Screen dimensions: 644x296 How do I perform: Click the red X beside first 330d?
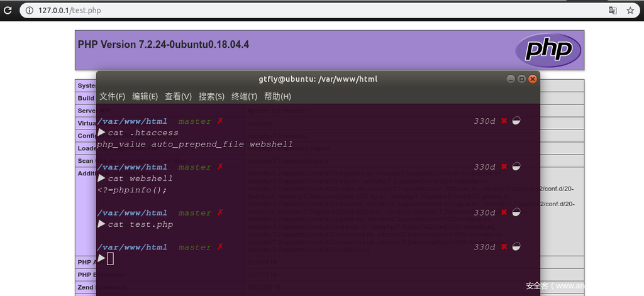(x=504, y=121)
